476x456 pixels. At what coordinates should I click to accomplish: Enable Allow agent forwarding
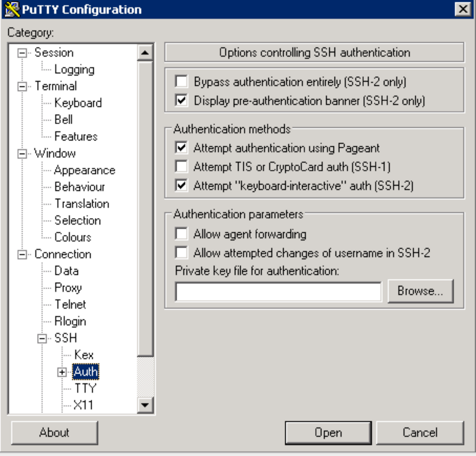(181, 233)
